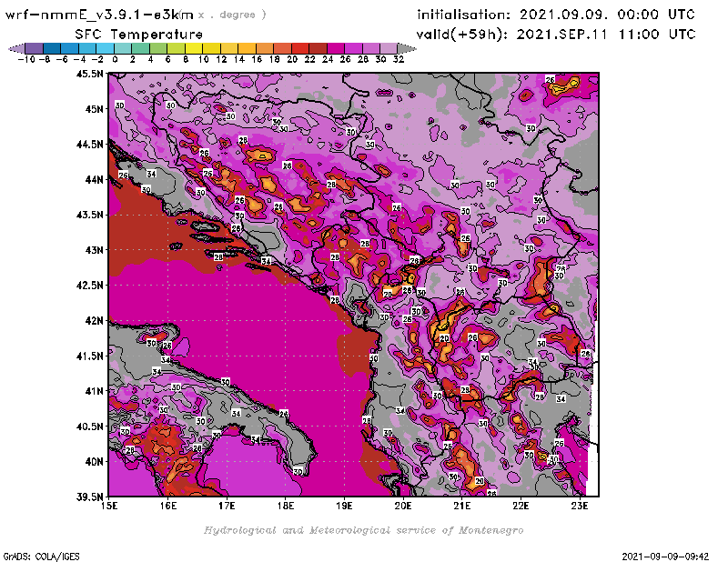Select the 'SFC Temperature' title
This screenshot has width=728, height=562.
pos(139,35)
